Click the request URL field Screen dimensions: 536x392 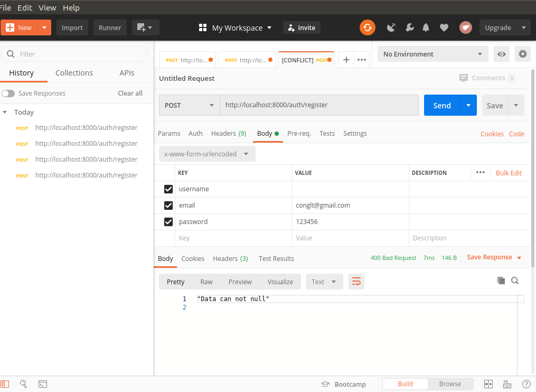pos(319,105)
